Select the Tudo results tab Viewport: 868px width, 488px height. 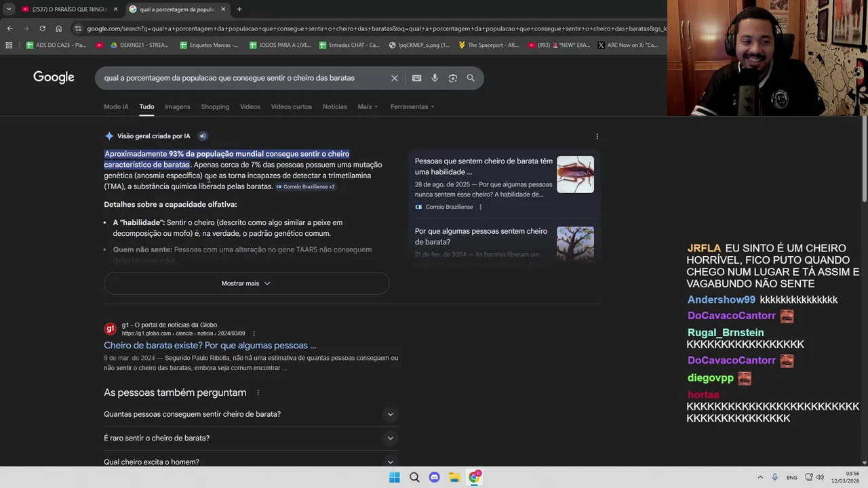146,106
